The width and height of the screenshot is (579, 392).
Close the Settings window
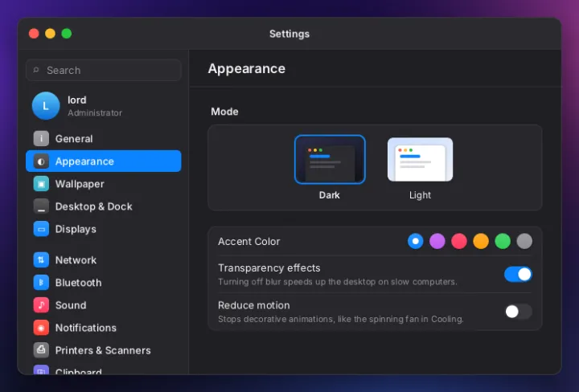tap(34, 34)
